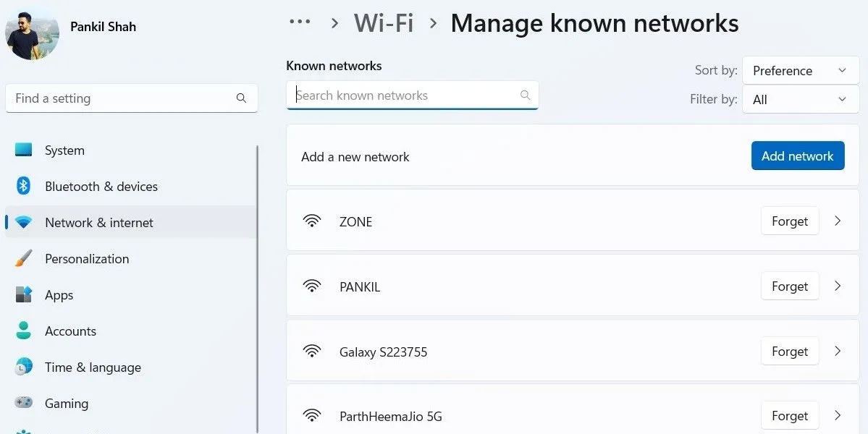
Task: Open the Sort by Preference dropdown
Action: pos(800,70)
